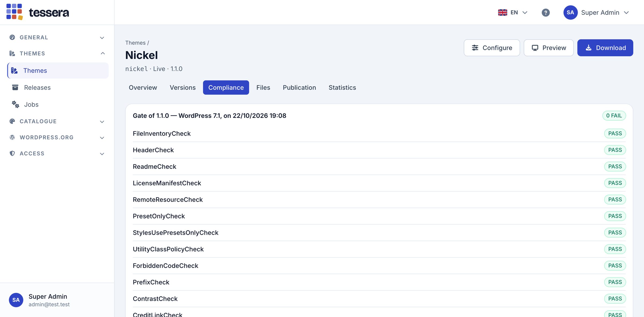Viewport: 644px width, 317px height.
Task: Click the PASS badge for HeaderCheck
Action: click(x=615, y=150)
